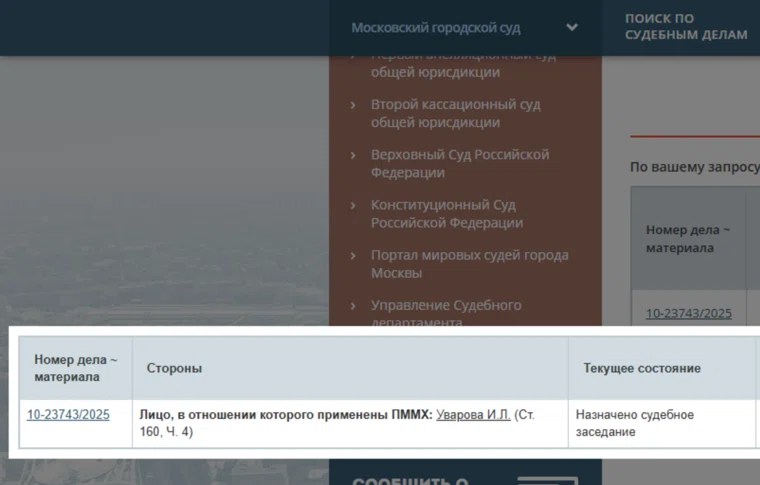760x485 pixels.
Task: Click arrow icon beside Верховный Суд Российской Федерации
Action: (353, 155)
